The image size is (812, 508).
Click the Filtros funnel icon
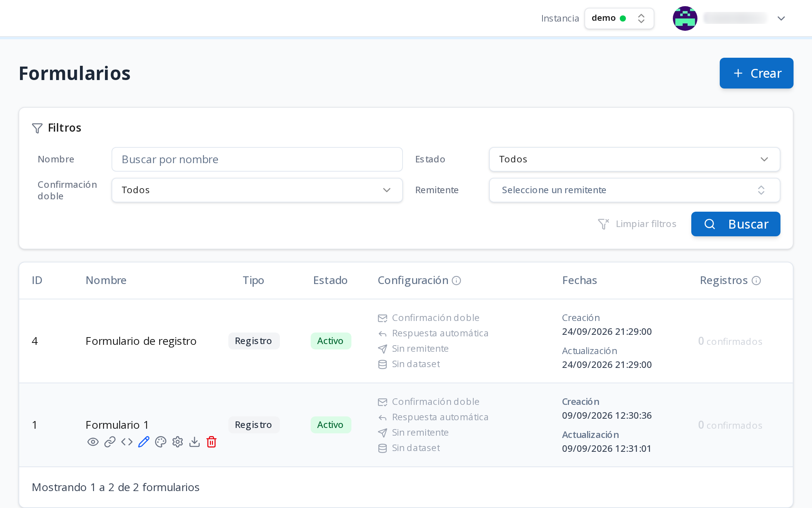click(37, 128)
